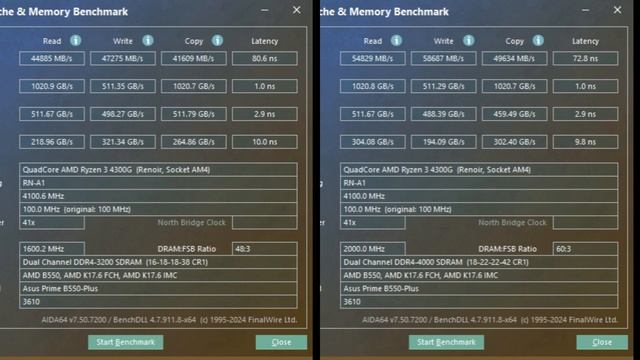Click Asus Prime B550-Plus in left window

tap(158, 289)
